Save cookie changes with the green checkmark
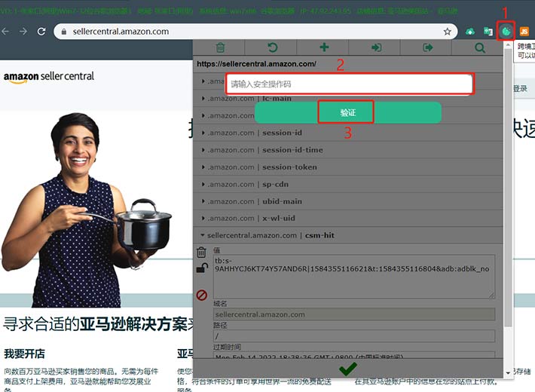The width and height of the screenshot is (535, 392). (x=347, y=369)
